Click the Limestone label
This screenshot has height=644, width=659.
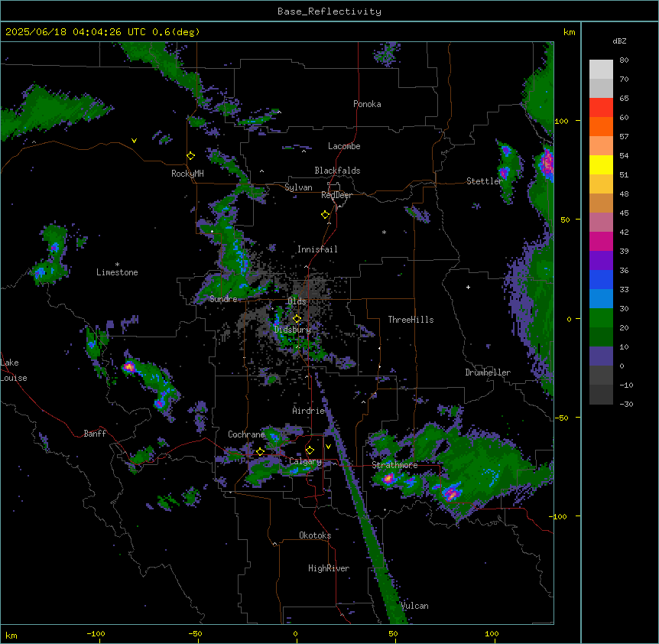(117, 272)
